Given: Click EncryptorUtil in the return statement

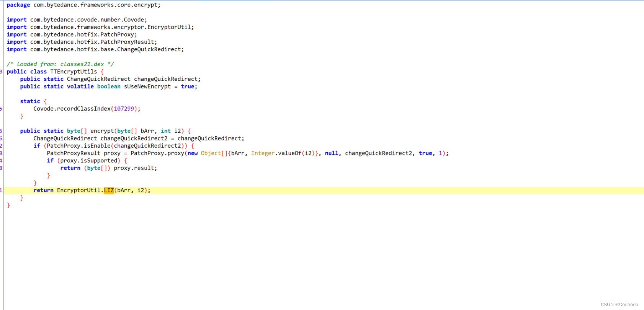Looking at the screenshot, I should pyautogui.click(x=78, y=190).
